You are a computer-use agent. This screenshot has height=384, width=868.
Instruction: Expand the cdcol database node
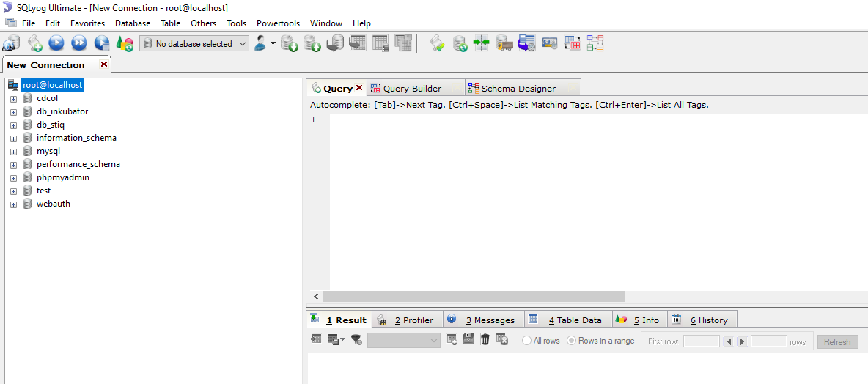pos(13,98)
